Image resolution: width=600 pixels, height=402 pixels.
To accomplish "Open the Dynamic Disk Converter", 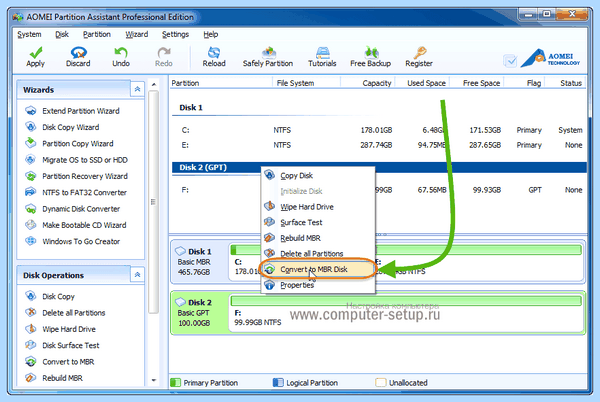I will tap(73, 209).
